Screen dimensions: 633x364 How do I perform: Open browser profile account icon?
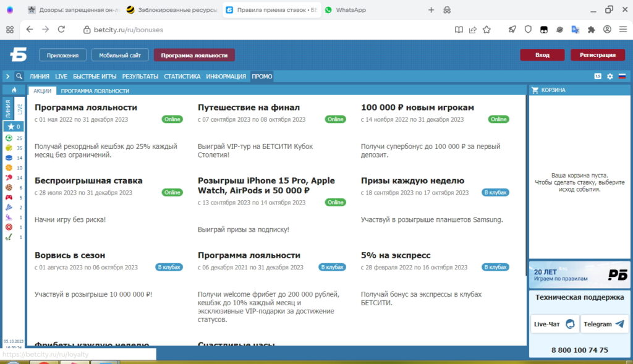(607, 30)
